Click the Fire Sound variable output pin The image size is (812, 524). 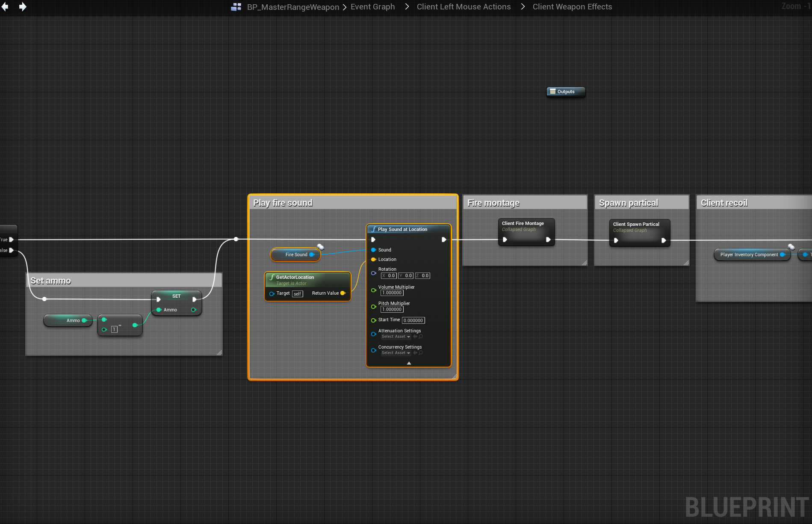click(312, 255)
